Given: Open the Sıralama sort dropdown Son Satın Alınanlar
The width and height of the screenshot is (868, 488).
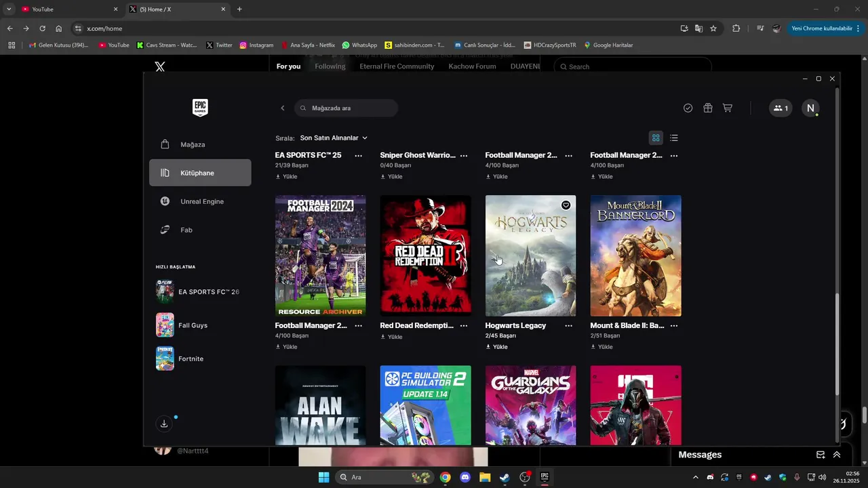Looking at the screenshot, I should point(334,138).
